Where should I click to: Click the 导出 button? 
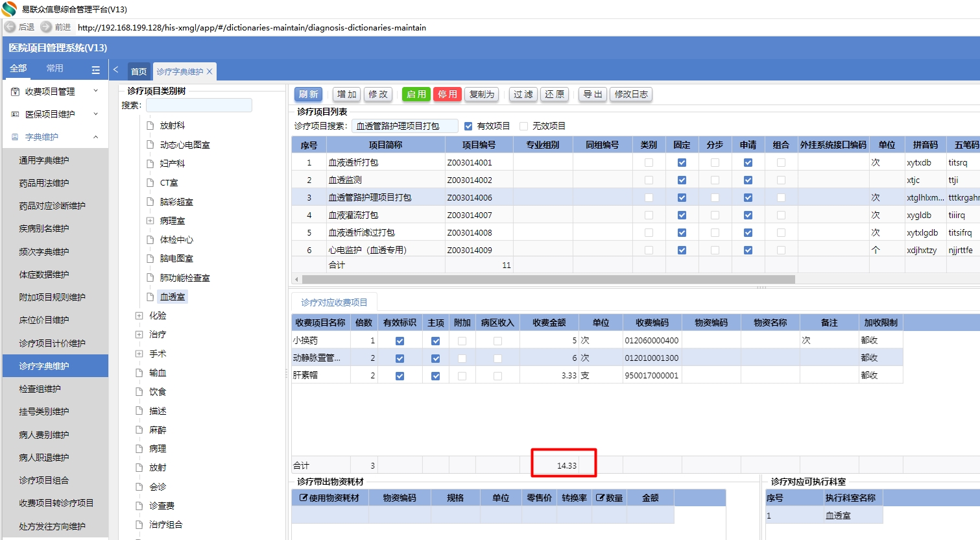tap(592, 94)
